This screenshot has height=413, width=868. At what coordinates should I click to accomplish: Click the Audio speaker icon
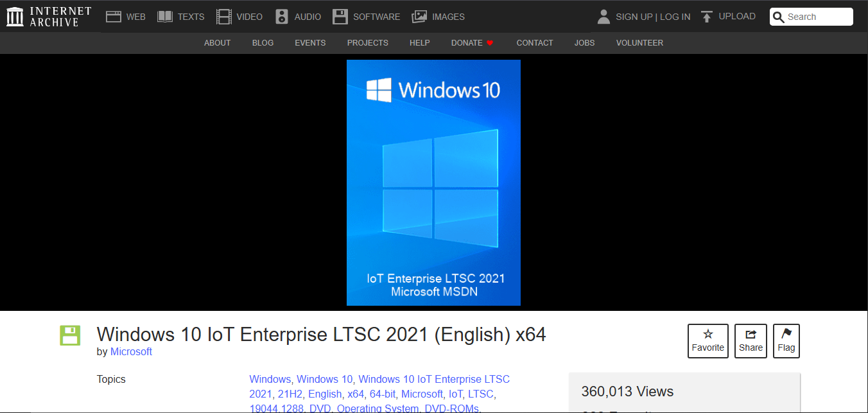pos(282,17)
